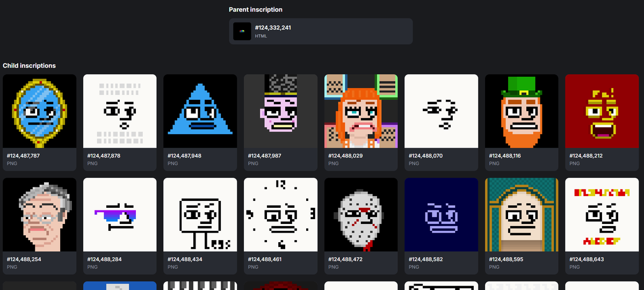Open the red background yellow face #124,488,212
Viewport: 644px width, 290px height.
[602, 111]
